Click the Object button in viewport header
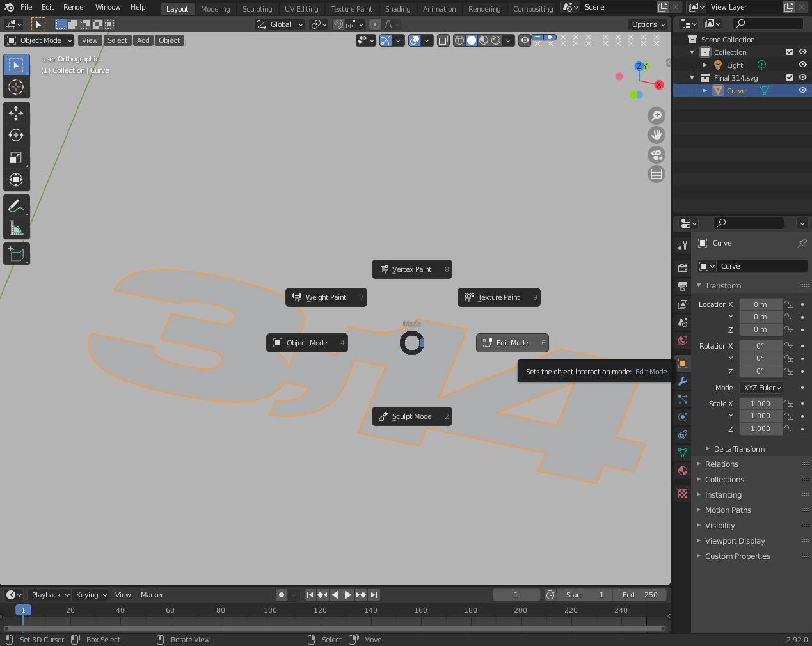This screenshot has width=812, height=646. tap(170, 40)
